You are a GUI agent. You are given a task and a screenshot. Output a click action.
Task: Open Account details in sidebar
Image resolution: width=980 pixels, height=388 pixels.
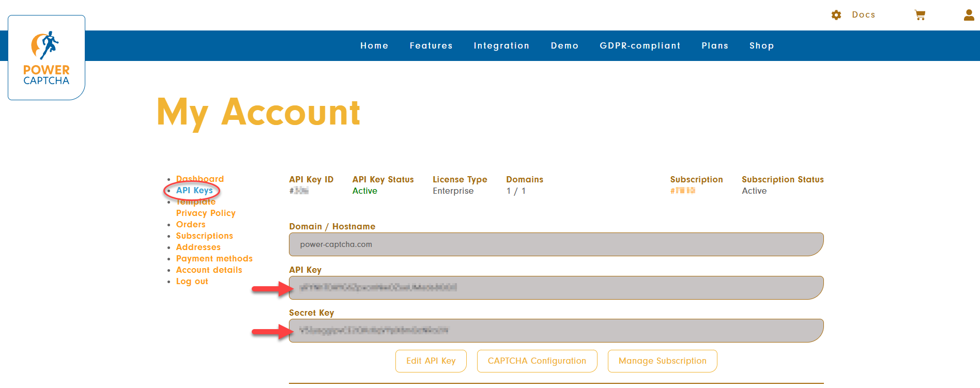pos(209,270)
